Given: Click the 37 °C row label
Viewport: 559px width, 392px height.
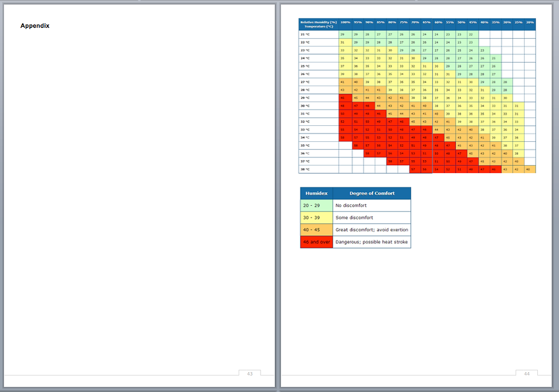Looking at the screenshot, I should (x=305, y=161).
